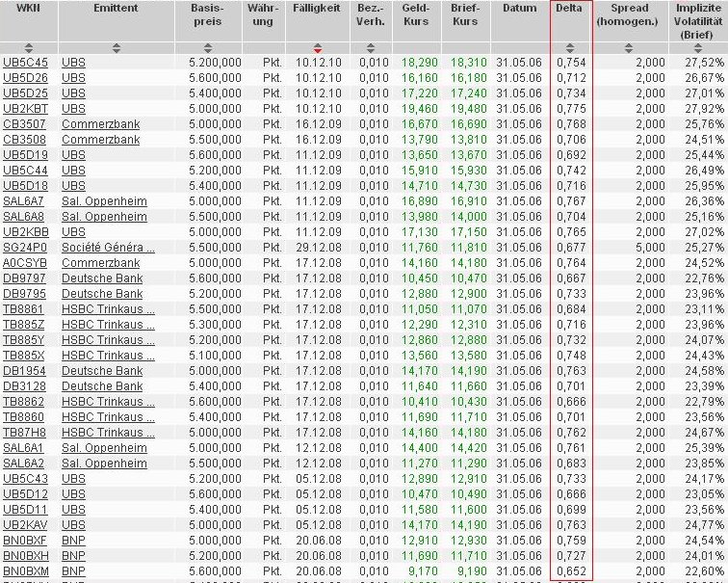Open WKN link SAL6A1
The image size is (728, 583).
pyautogui.click(x=23, y=448)
